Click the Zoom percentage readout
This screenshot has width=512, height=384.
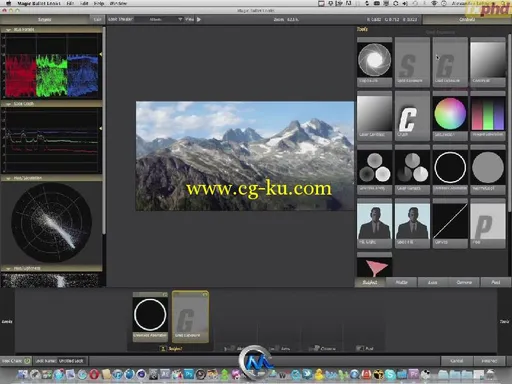[286, 20]
